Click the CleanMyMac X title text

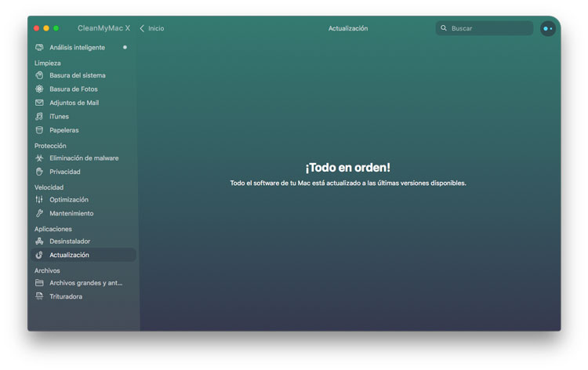(x=103, y=28)
